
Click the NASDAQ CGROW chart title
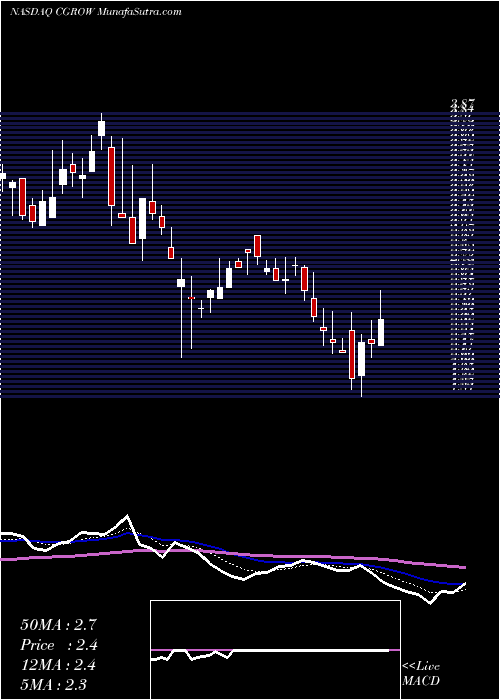(x=96, y=12)
